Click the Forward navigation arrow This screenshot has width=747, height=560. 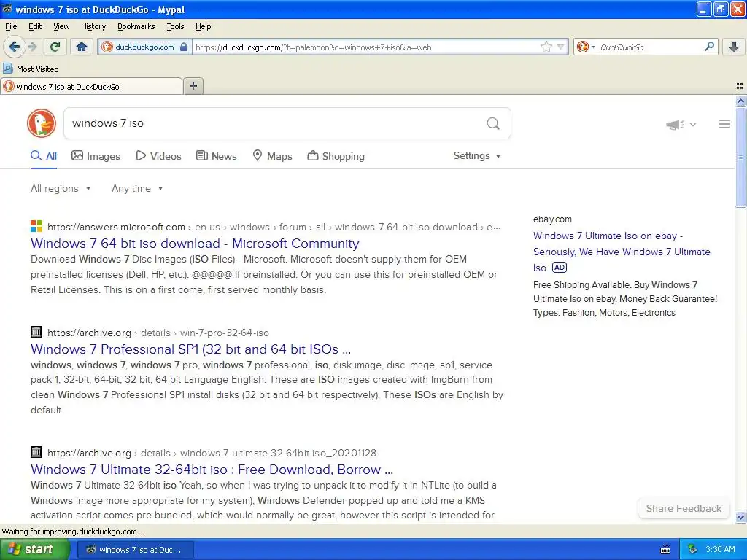click(33, 47)
